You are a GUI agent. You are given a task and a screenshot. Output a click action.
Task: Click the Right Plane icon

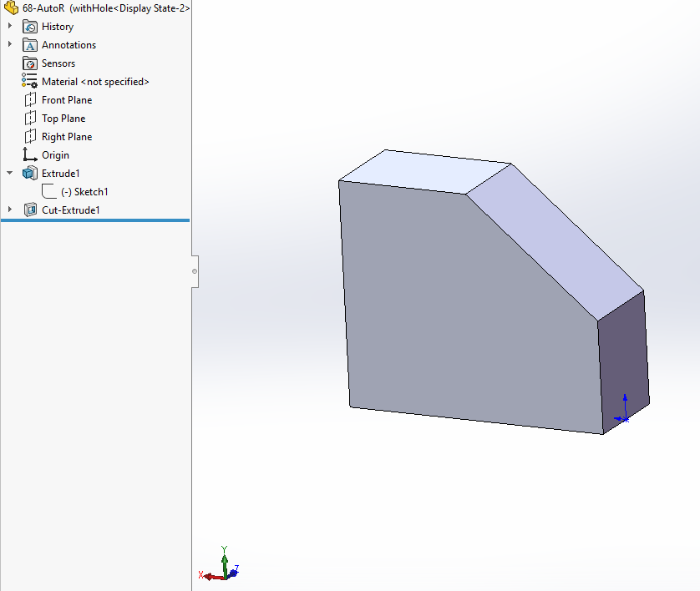(30, 137)
